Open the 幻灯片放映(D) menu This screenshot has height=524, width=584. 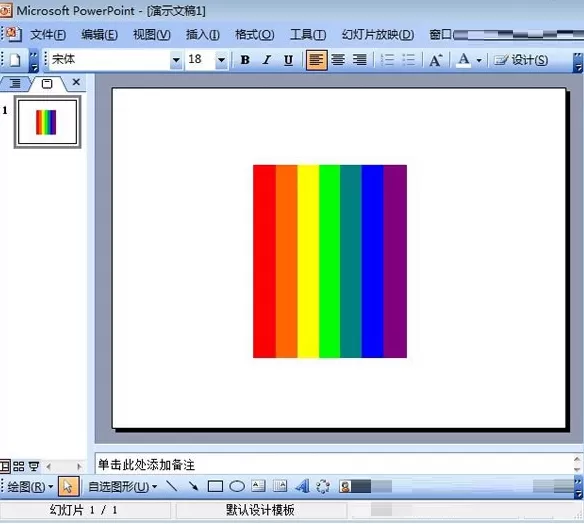point(378,35)
